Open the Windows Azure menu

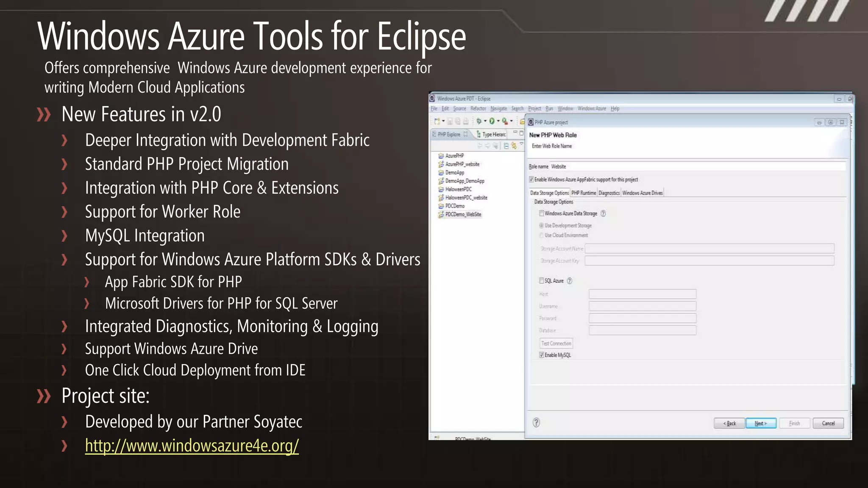coord(592,109)
